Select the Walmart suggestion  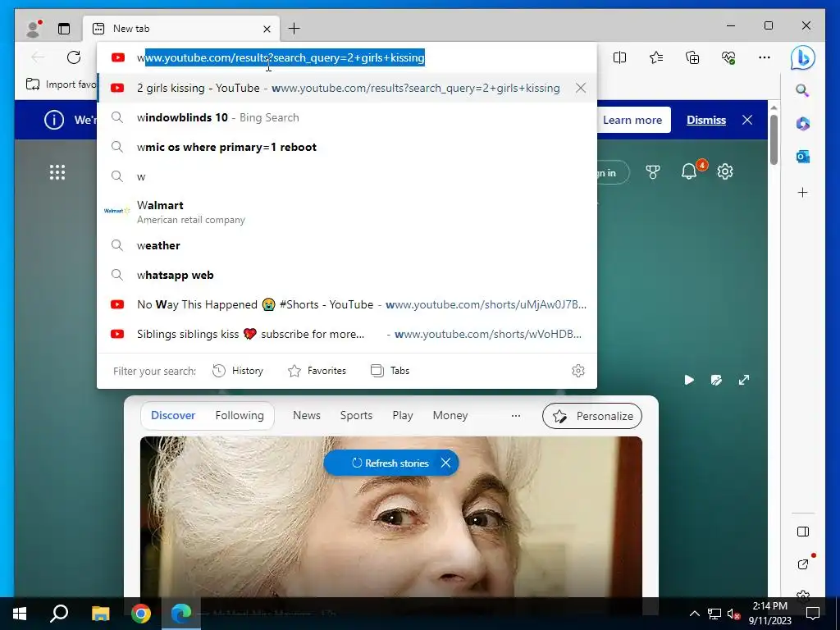(x=347, y=211)
